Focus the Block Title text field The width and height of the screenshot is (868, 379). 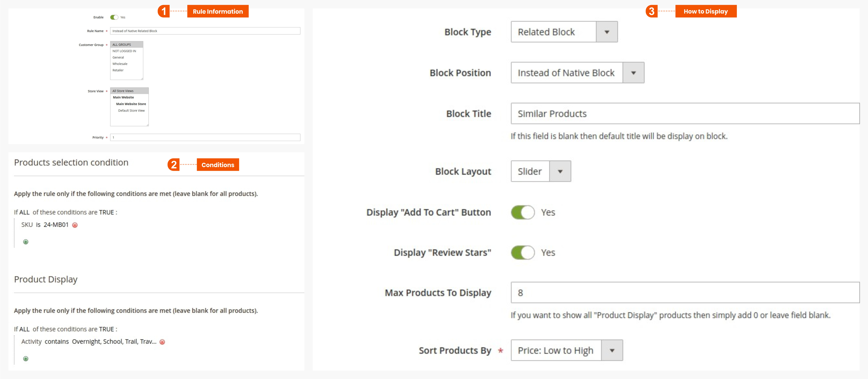pyautogui.click(x=685, y=114)
